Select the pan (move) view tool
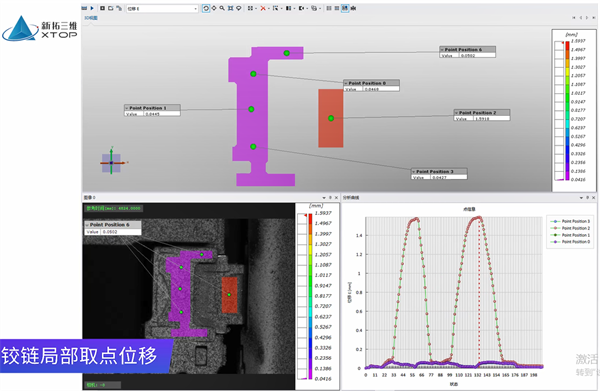600x391 pixels. pyautogui.click(x=214, y=8)
